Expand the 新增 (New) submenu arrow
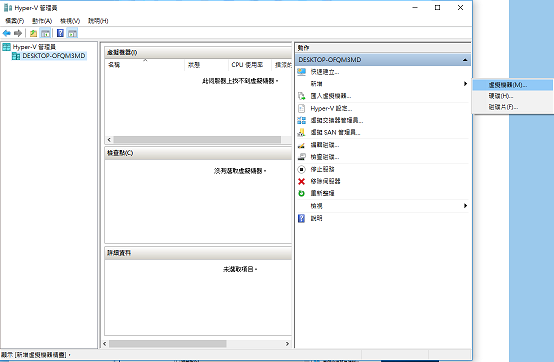 (x=465, y=84)
